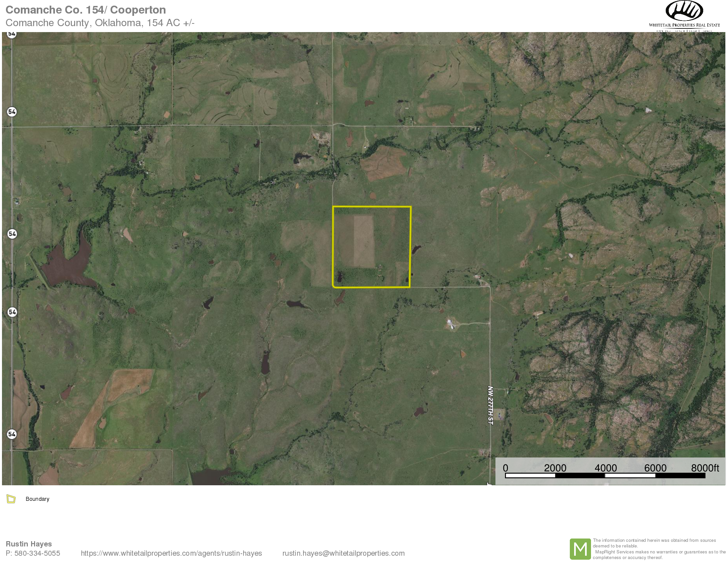Click the phone number 580-334-5055
Image resolution: width=728 pixels, height=562 pixels.
click(x=37, y=553)
